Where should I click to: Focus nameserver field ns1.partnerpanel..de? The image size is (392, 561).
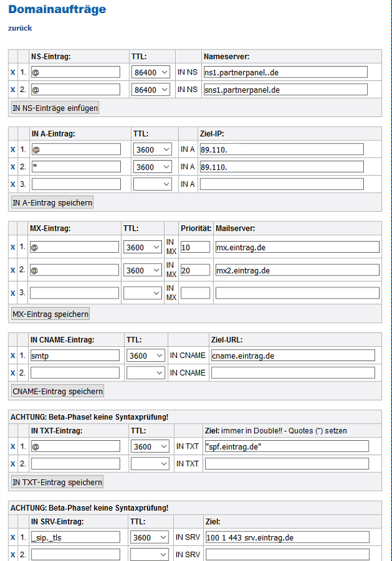point(286,72)
